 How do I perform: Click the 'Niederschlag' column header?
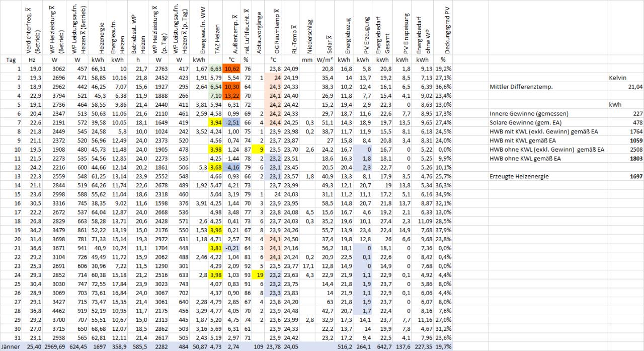[309, 37]
